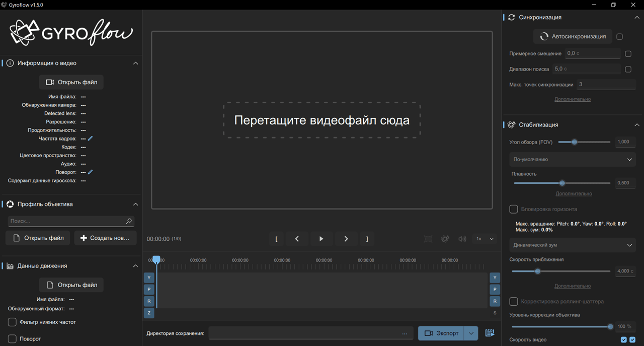This screenshot has height=346, width=644.
Task: Toggle the right R chart button
Action: pyautogui.click(x=495, y=301)
